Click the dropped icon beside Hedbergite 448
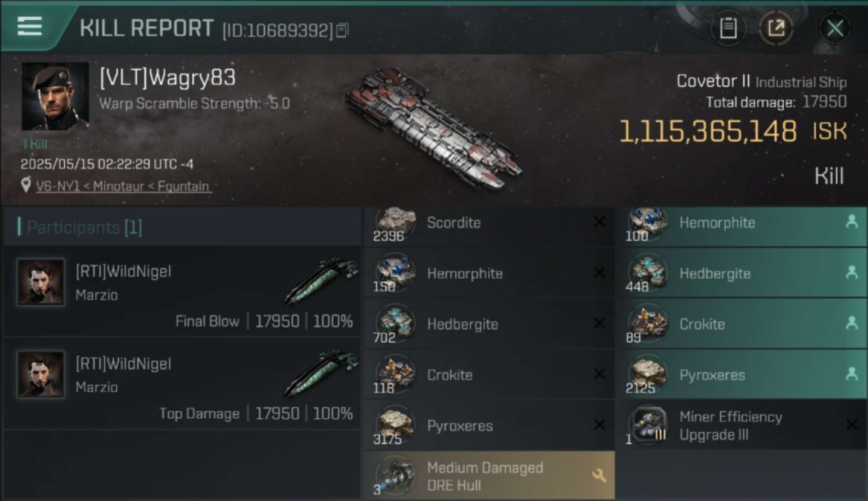 (x=851, y=273)
